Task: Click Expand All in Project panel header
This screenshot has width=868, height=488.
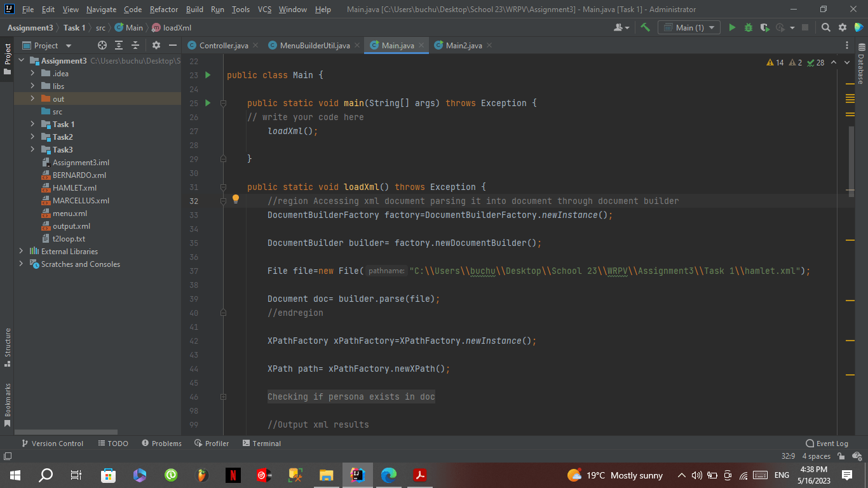Action: (119, 45)
